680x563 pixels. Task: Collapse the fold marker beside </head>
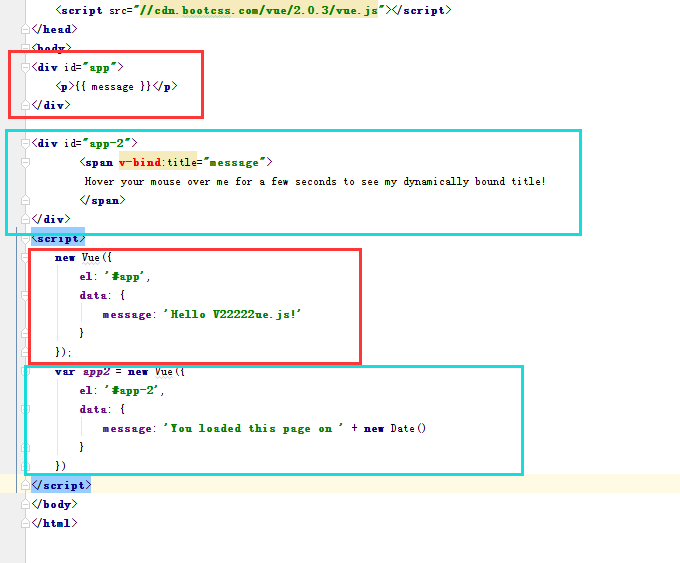tap(25, 29)
